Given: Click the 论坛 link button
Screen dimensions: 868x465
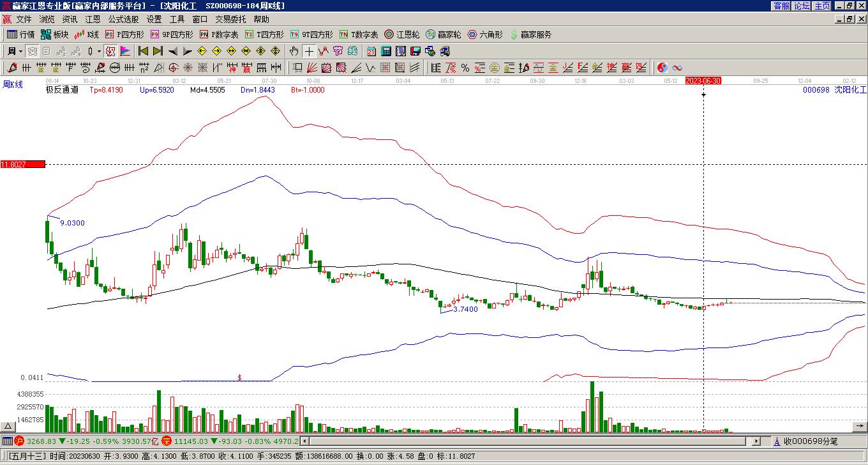Looking at the screenshot, I should click(802, 6).
